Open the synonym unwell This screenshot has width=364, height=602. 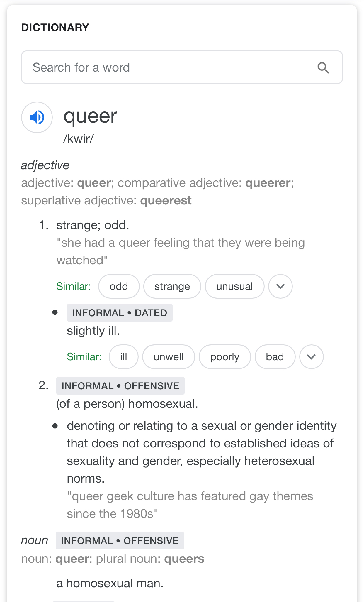pos(169,357)
